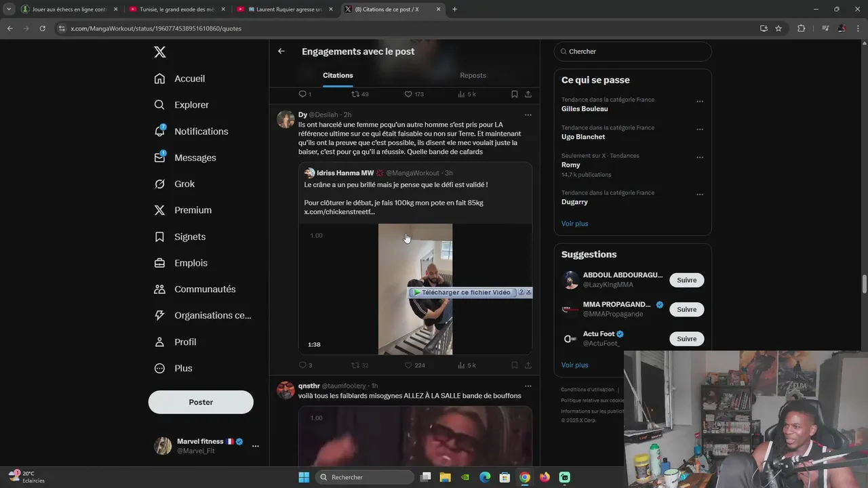Open options for Dugarry trend
Viewport: 868px width, 488px height.
[x=700, y=195]
